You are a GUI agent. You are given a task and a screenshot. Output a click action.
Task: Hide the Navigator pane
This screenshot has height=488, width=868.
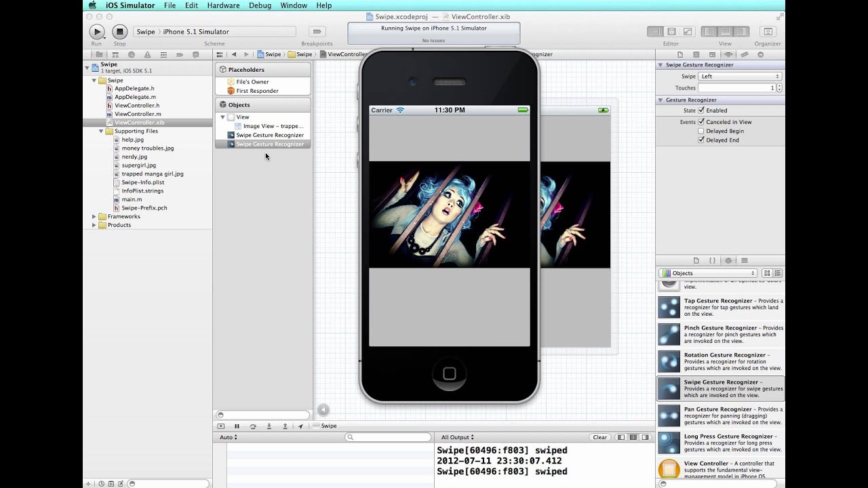pyautogui.click(x=709, y=32)
